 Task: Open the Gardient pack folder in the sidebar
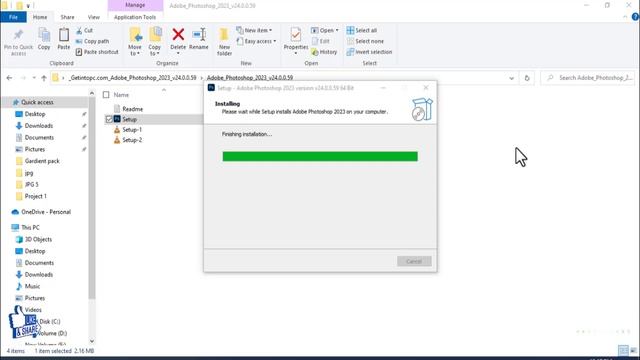point(38,161)
